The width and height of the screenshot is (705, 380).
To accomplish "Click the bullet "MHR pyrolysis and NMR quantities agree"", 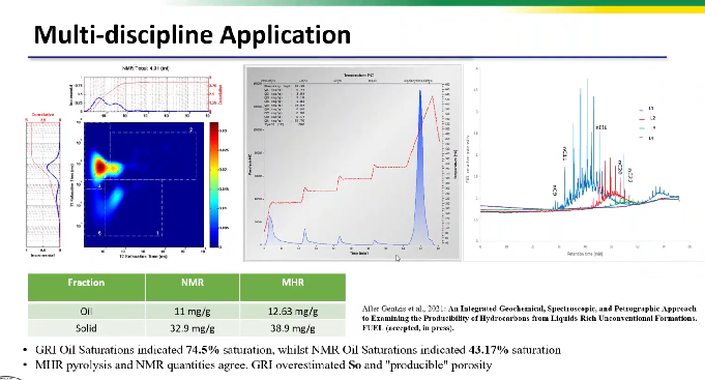I will click(263, 365).
